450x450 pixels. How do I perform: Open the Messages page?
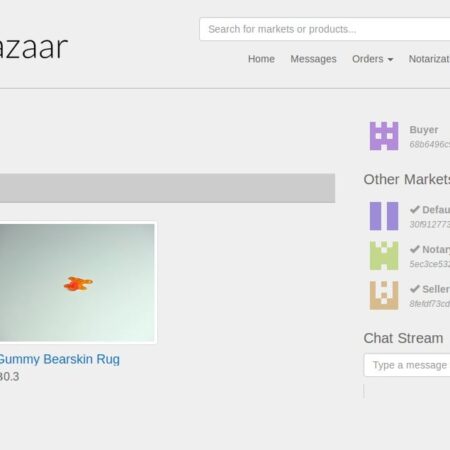point(313,59)
